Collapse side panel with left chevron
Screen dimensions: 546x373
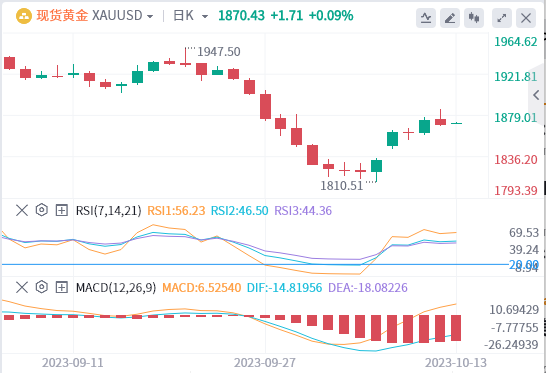[537, 95]
